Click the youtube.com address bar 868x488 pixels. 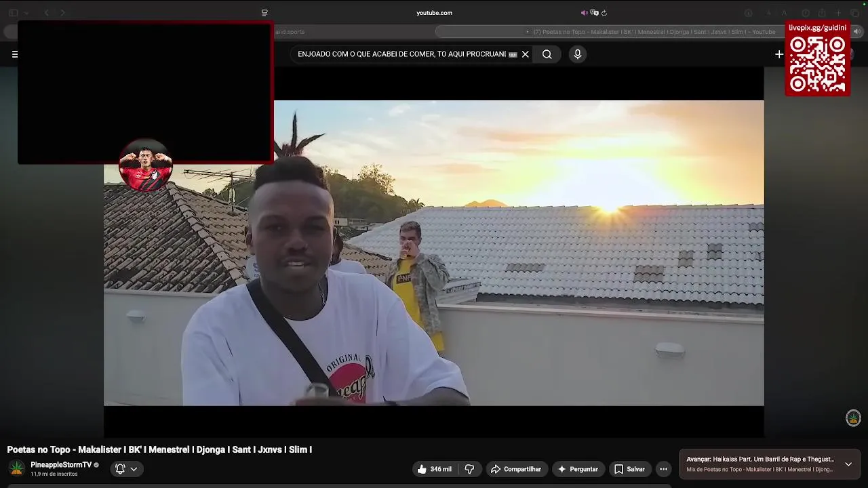tap(434, 13)
